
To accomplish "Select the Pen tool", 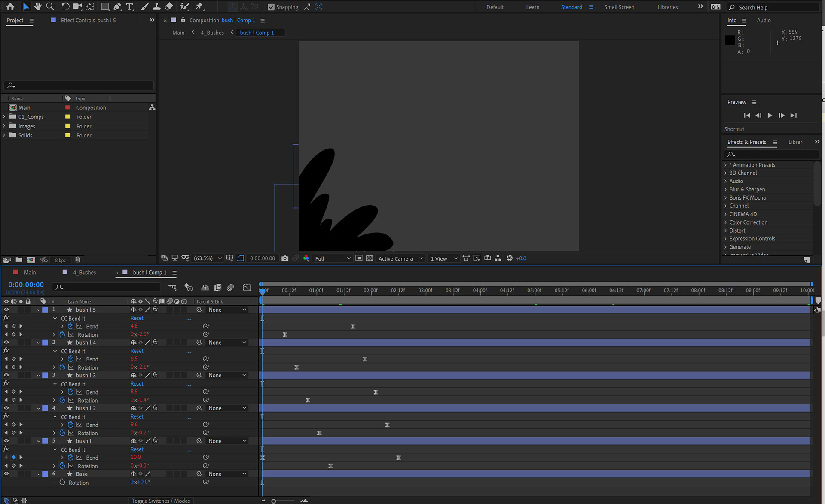I will 117,6.
